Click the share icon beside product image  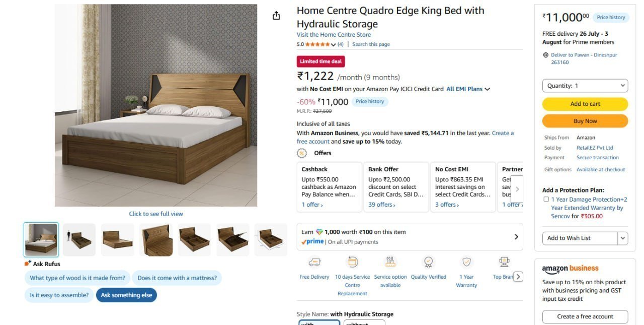(276, 16)
